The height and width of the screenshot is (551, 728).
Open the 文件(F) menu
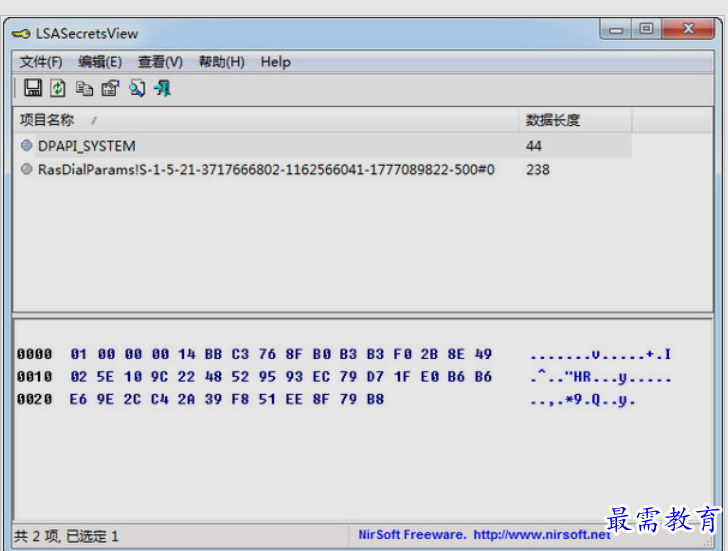[x=41, y=62]
